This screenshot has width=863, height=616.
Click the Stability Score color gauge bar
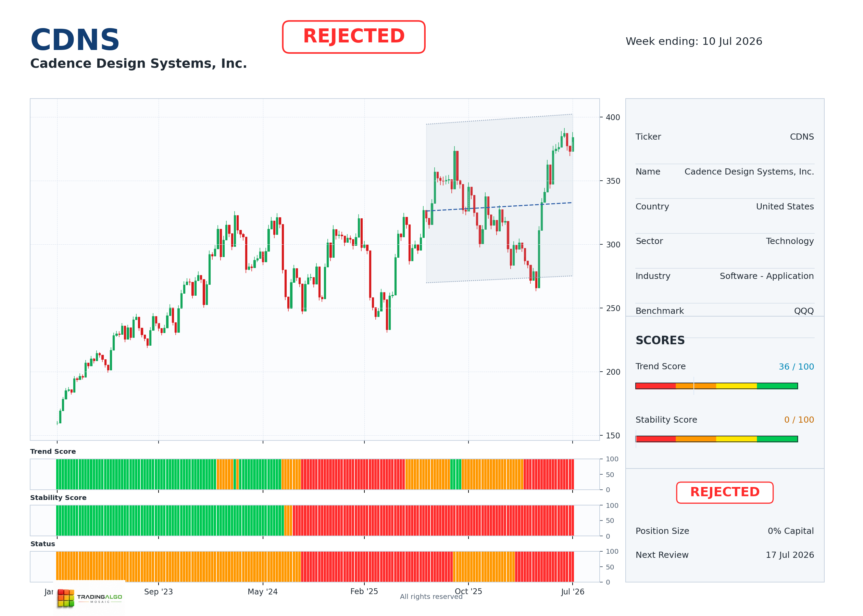[716, 439]
